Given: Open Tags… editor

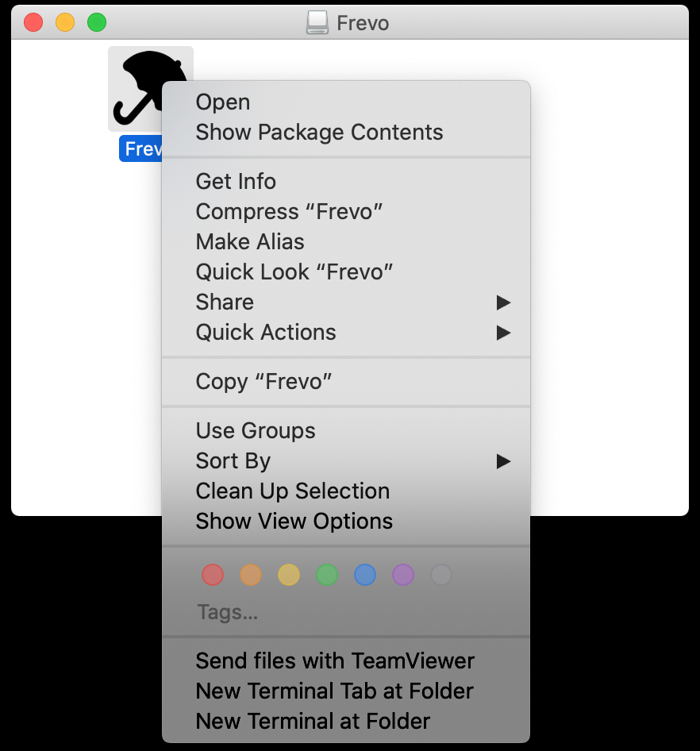Looking at the screenshot, I should click(228, 612).
